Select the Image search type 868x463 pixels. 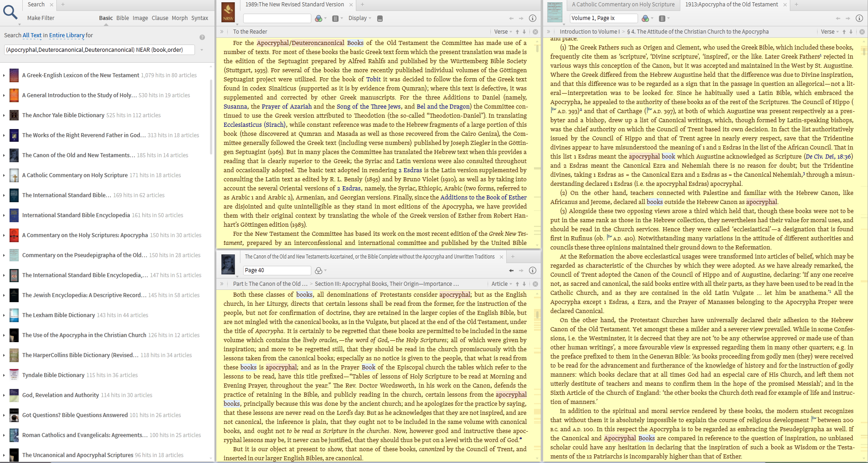tap(140, 18)
